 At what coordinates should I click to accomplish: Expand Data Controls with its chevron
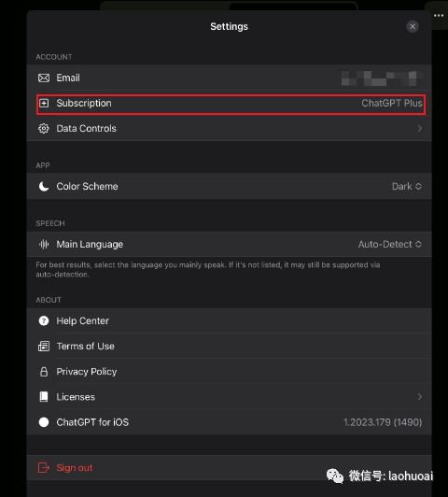pyautogui.click(x=419, y=128)
